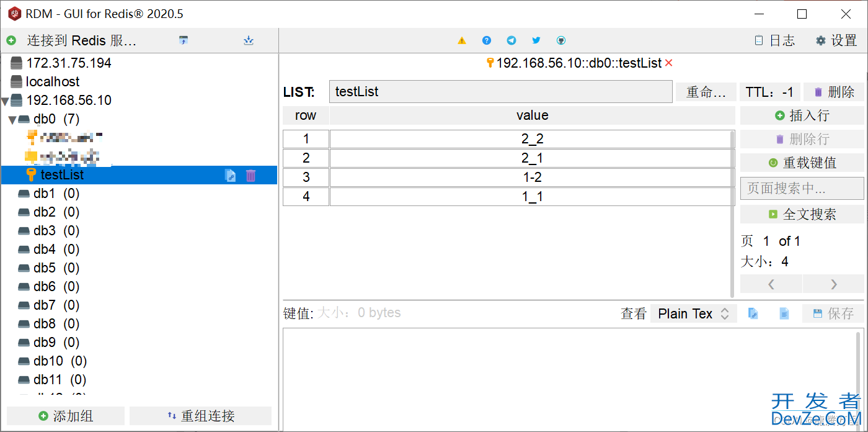Open database db2 (0)

56,212
